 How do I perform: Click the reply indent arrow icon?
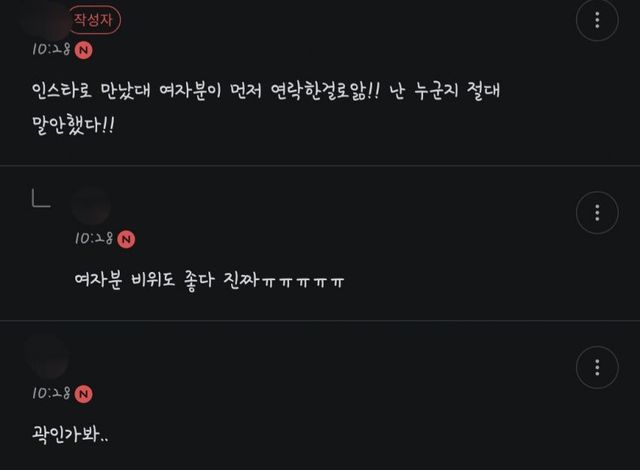[40, 198]
